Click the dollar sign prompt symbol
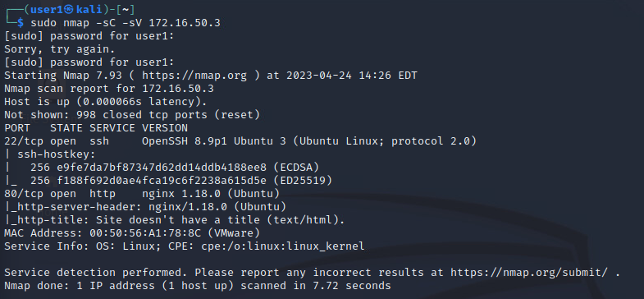The image size is (644, 299). [x=21, y=23]
